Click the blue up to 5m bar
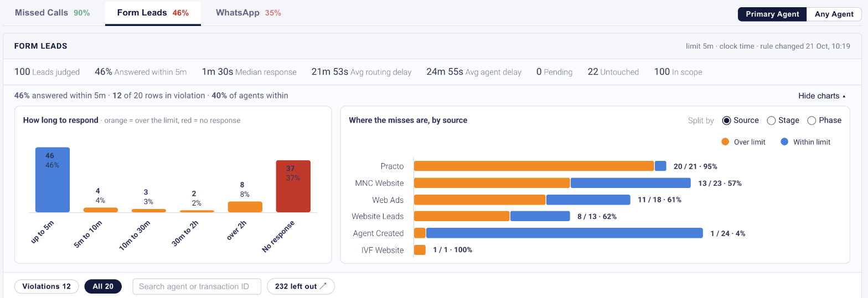The height and width of the screenshot is (298, 868). tap(53, 180)
